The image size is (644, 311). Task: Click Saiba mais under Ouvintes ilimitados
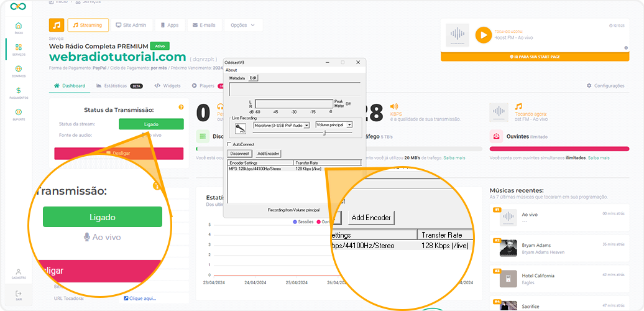599,158
